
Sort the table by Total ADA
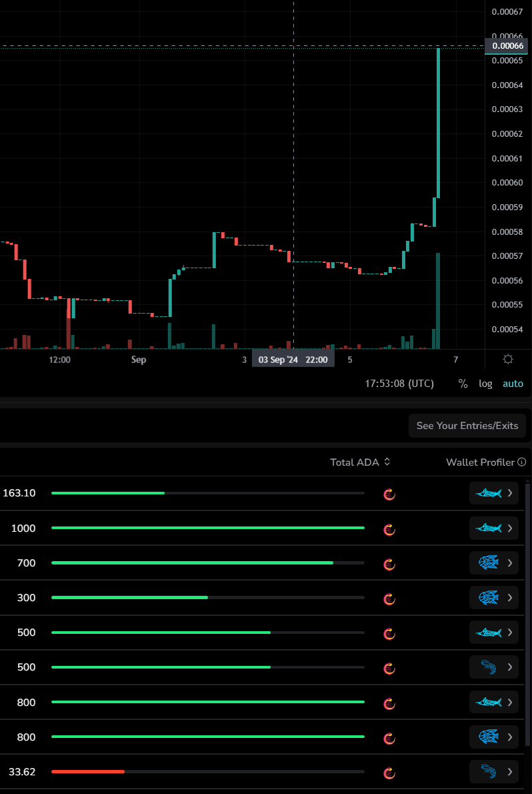360,462
